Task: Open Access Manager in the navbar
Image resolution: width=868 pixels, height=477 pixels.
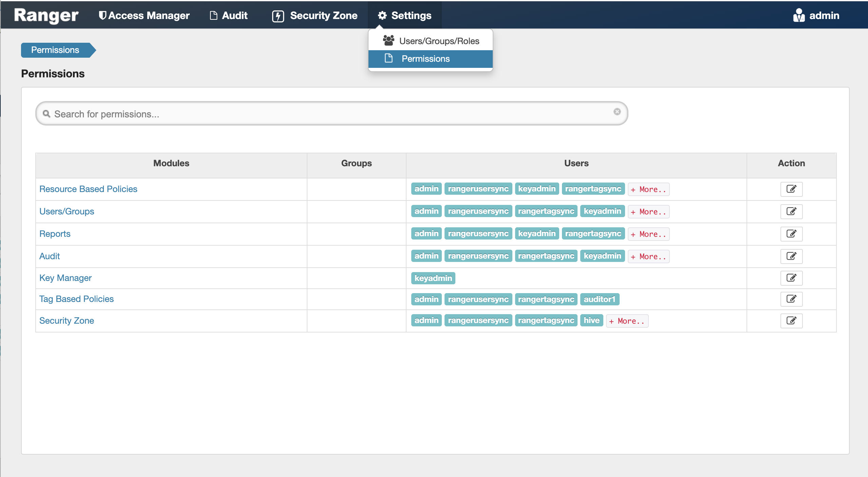Action: (x=144, y=15)
